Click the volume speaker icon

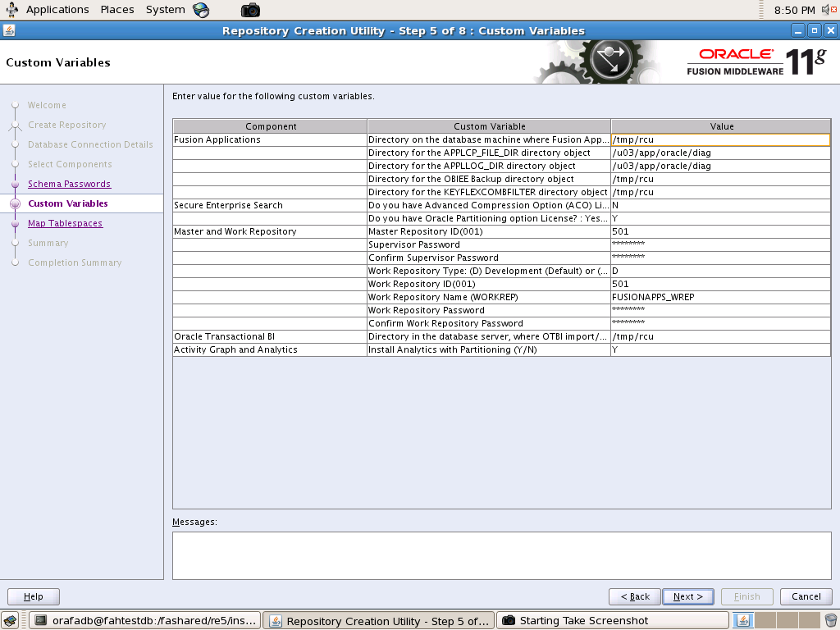[x=829, y=10]
